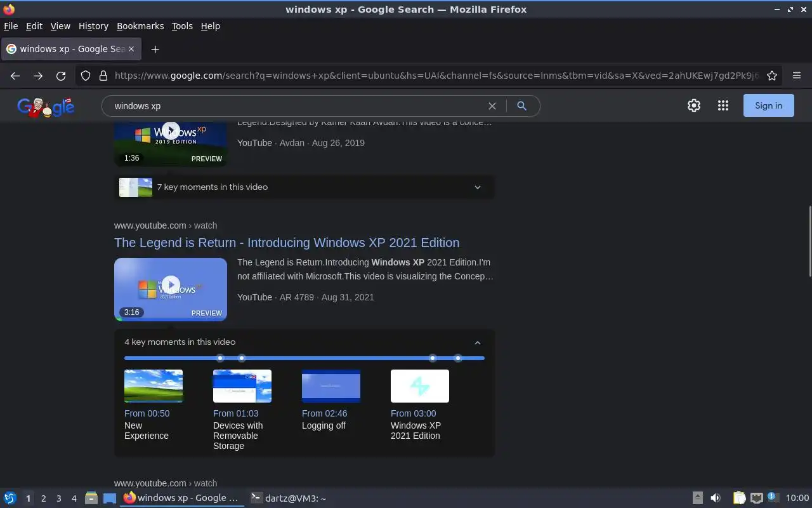The width and height of the screenshot is (812, 508).
Task: Show desktop using blue taskbar icon
Action: click(x=110, y=498)
